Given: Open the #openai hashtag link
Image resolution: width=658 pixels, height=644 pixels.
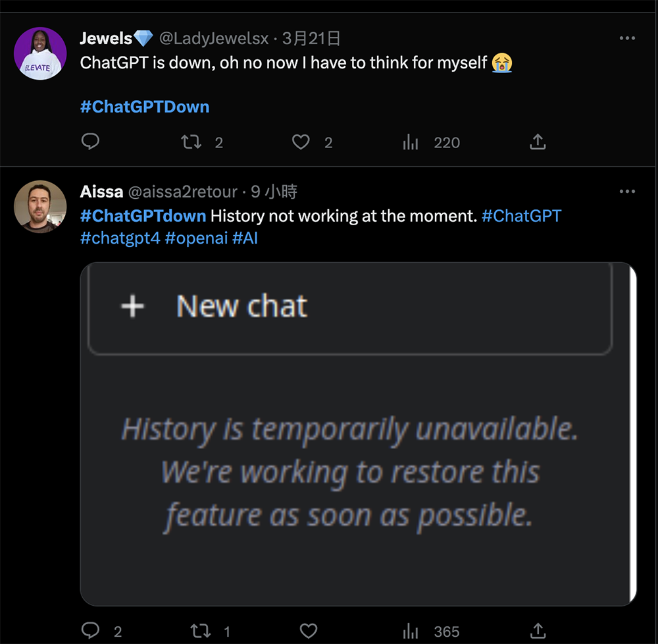Looking at the screenshot, I should tap(196, 238).
